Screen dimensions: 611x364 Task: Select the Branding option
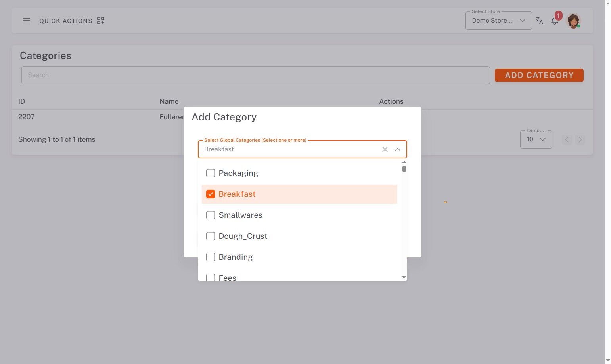pos(236,257)
